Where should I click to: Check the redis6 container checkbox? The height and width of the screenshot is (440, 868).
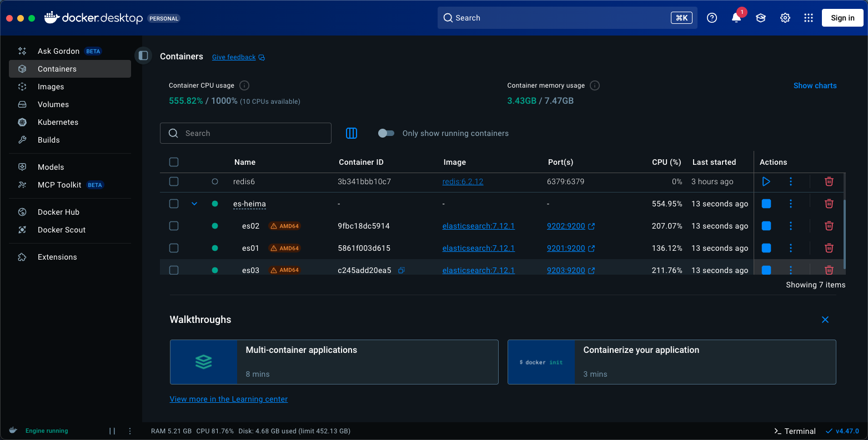(174, 181)
